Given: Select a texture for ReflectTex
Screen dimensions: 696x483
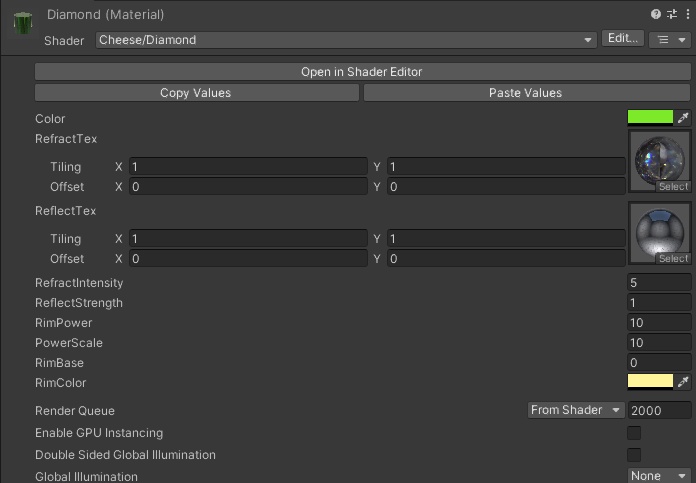Looking at the screenshot, I should pos(673,258).
